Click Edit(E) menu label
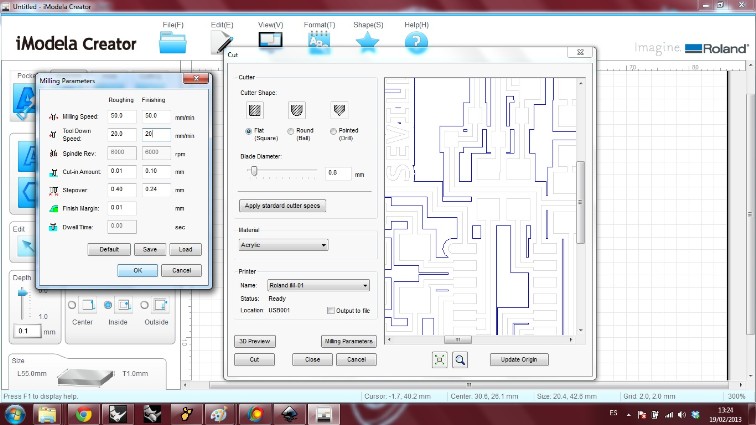The width and height of the screenshot is (756, 425). [222, 25]
